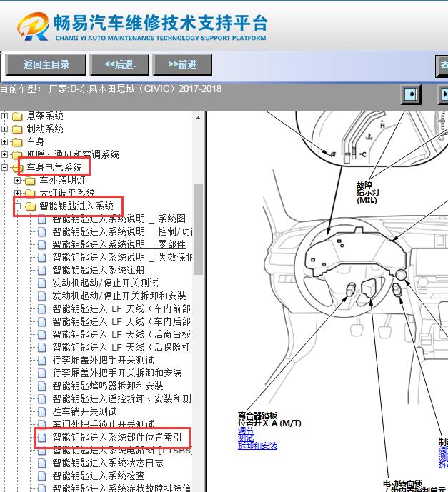
Task: Expand the 制动系统 folder
Action: click(x=4, y=129)
